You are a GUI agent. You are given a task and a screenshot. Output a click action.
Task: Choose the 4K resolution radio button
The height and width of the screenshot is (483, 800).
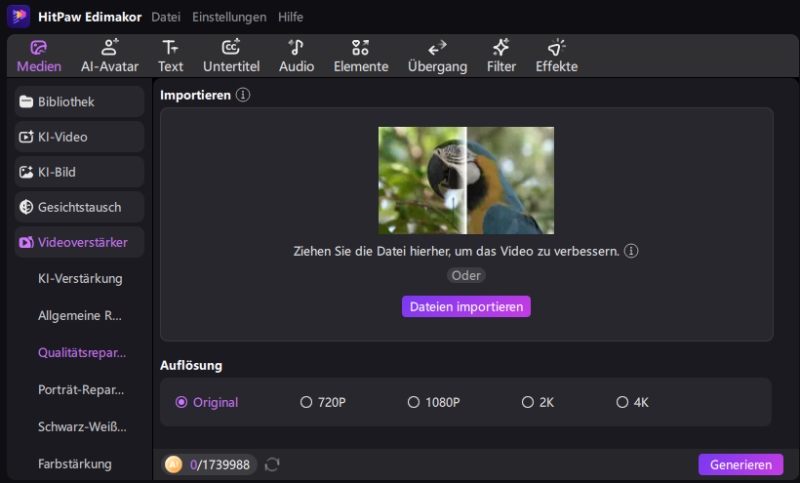[x=622, y=402]
